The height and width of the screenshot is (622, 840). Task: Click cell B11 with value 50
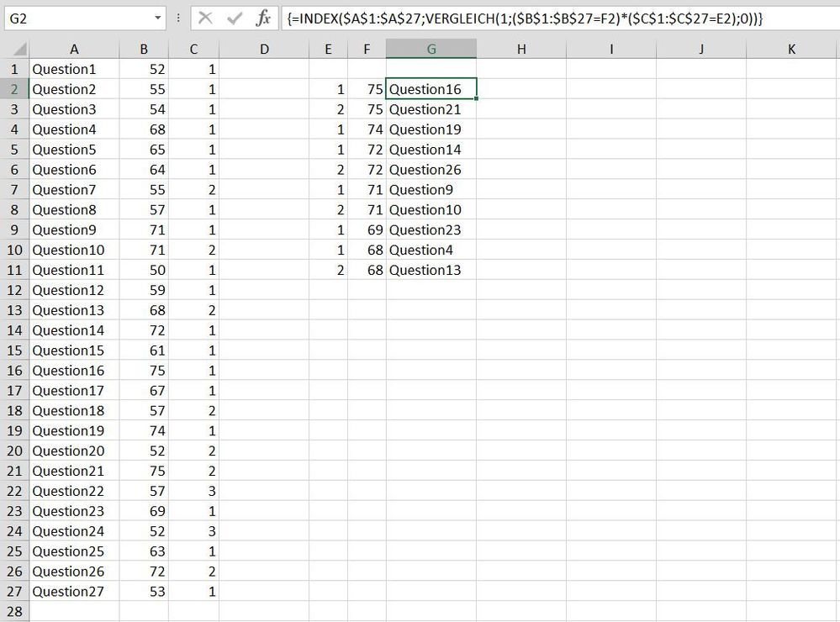(x=144, y=270)
